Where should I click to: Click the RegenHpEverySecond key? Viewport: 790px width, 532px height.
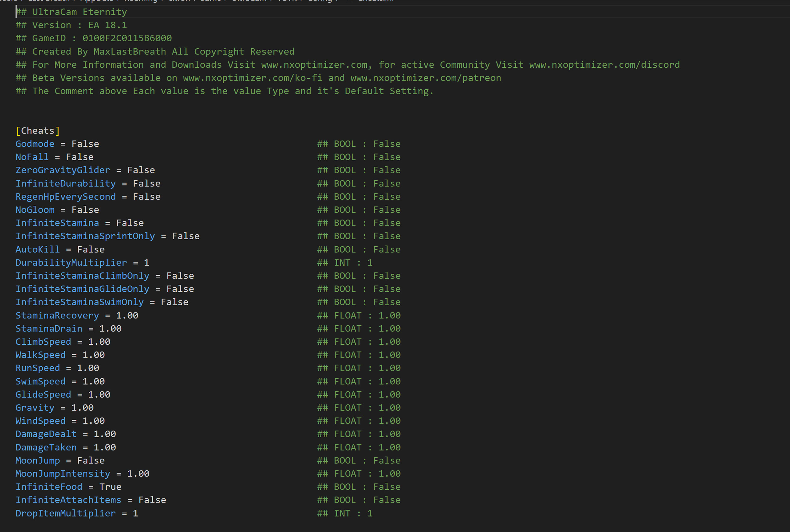(65, 197)
